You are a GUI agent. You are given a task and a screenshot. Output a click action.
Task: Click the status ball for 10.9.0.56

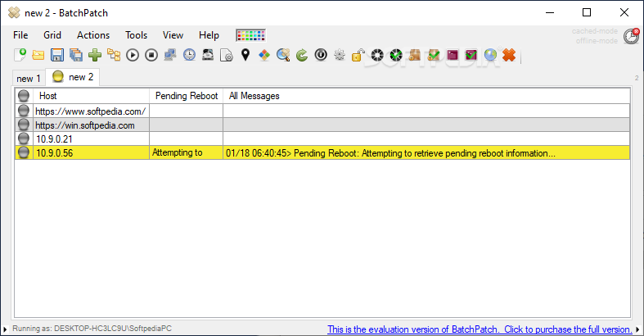(24, 152)
